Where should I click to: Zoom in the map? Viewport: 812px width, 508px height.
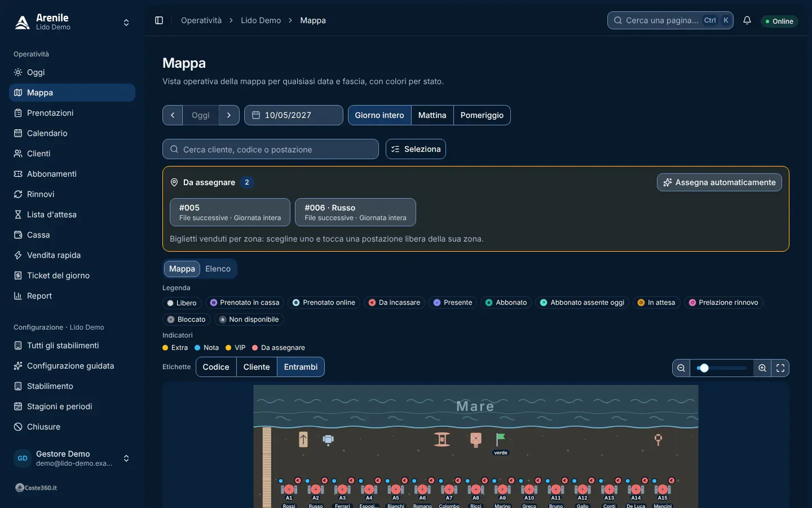click(762, 368)
